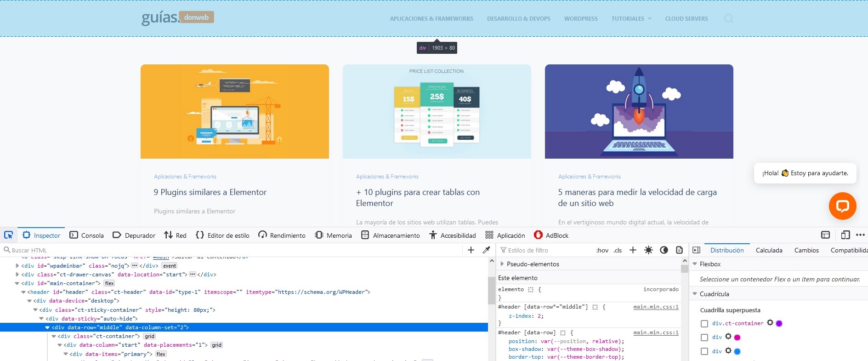Open '9 Plugins similares a Elementor' article
Image resolution: width=868 pixels, height=361 pixels.
[210, 192]
